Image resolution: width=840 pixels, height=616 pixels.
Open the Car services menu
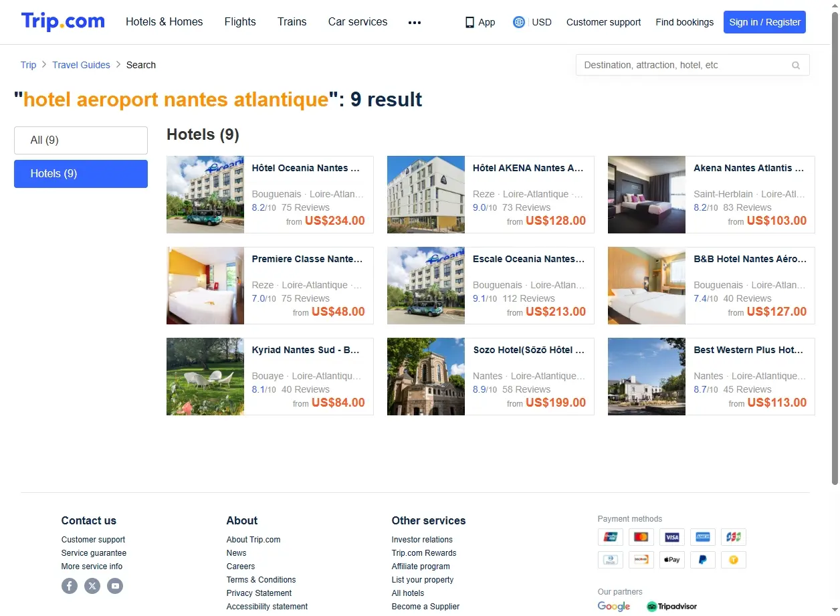(x=358, y=22)
